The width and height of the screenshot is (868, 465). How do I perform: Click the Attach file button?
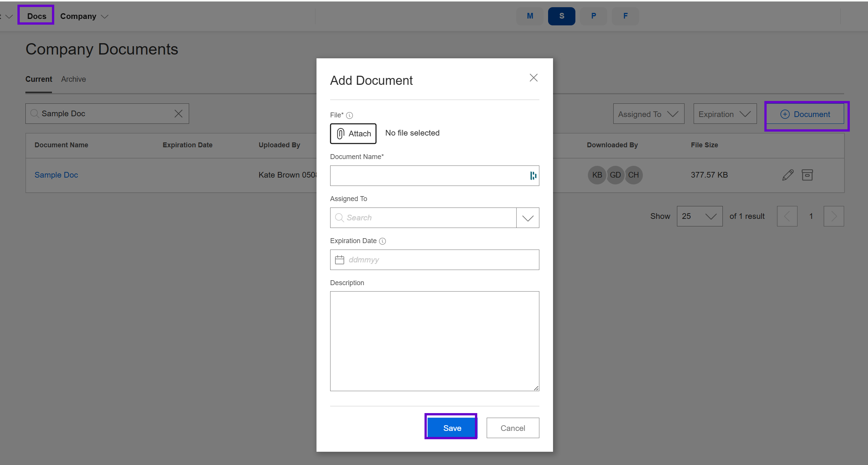pos(353,134)
